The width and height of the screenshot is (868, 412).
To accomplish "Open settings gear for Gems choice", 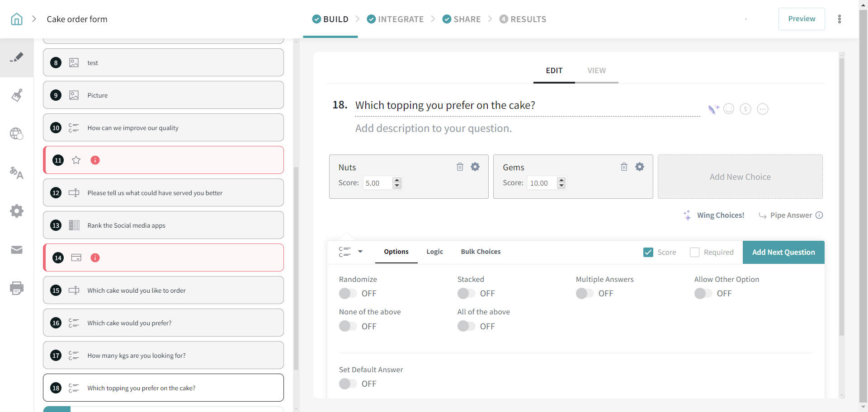I will 639,167.
